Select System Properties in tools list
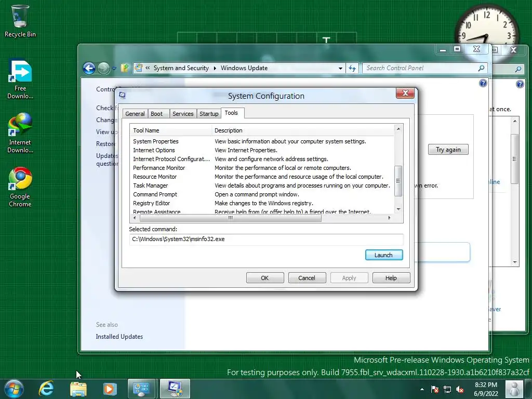532x399 pixels. pyautogui.click(x=262, y=141)
